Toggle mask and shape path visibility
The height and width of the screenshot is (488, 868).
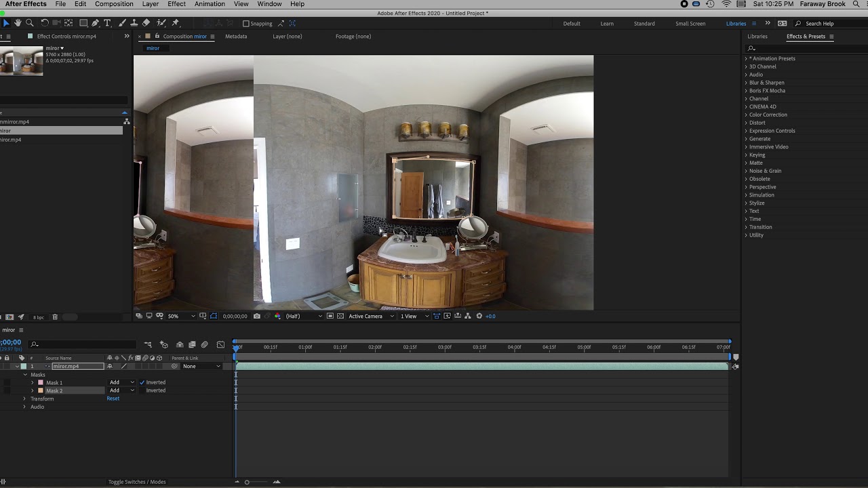pyautogui.click(x=214, y=316)
